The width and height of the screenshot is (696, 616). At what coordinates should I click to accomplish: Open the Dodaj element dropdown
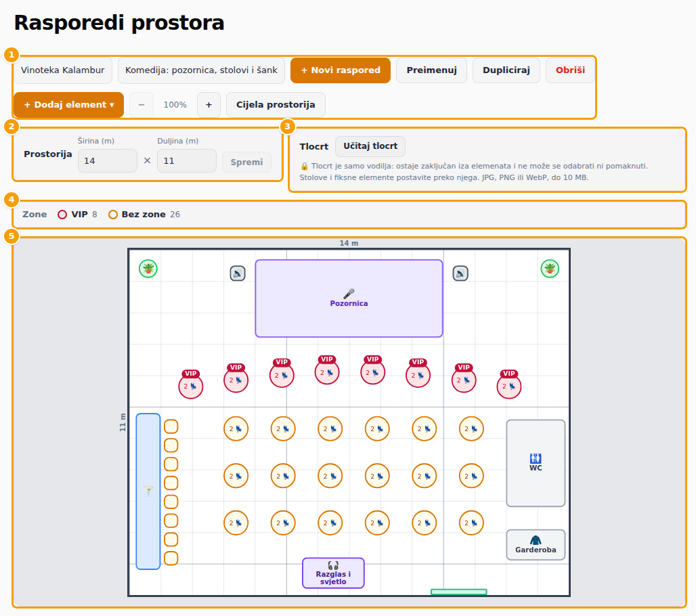(x=69, y=105)
